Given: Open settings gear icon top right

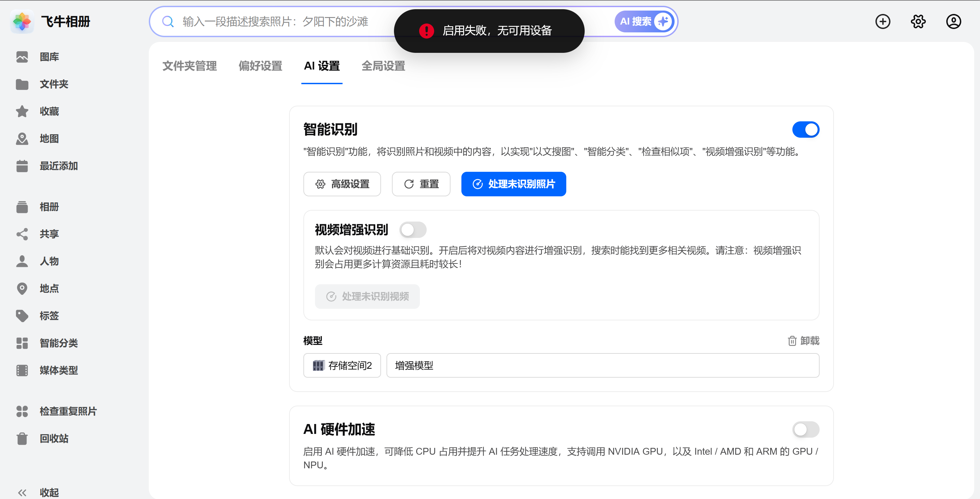Looking at the screenshot, I should 918,22.
